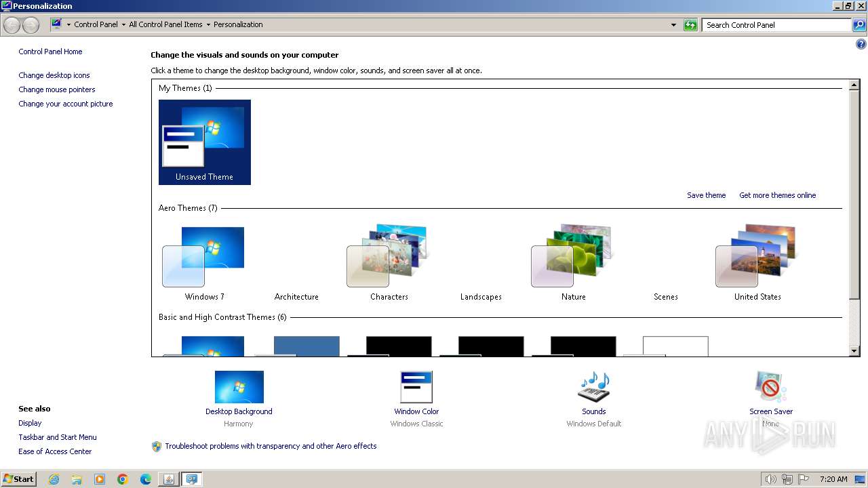This screenshot has width=868, height=488.
Task: Click the Show desktop button
Action: coord(860,479)
